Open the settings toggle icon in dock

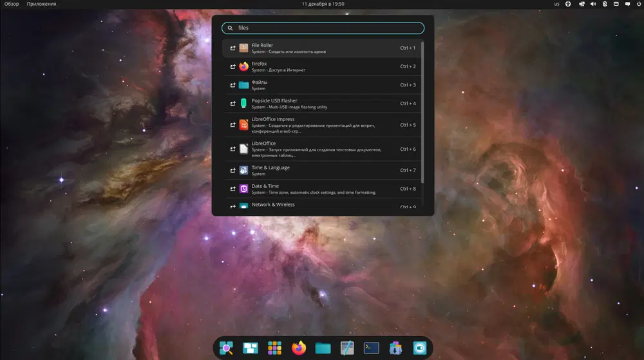coord(420,348)
